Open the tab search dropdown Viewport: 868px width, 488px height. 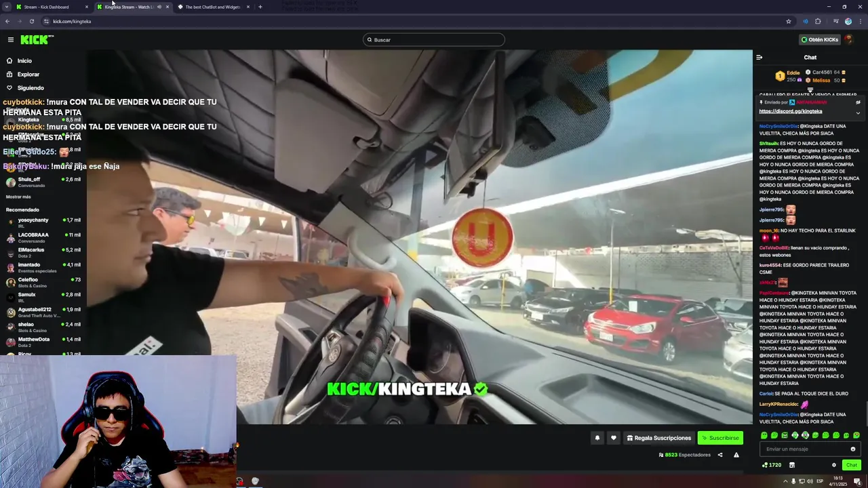pyautogui.click(x=6, y=7)
